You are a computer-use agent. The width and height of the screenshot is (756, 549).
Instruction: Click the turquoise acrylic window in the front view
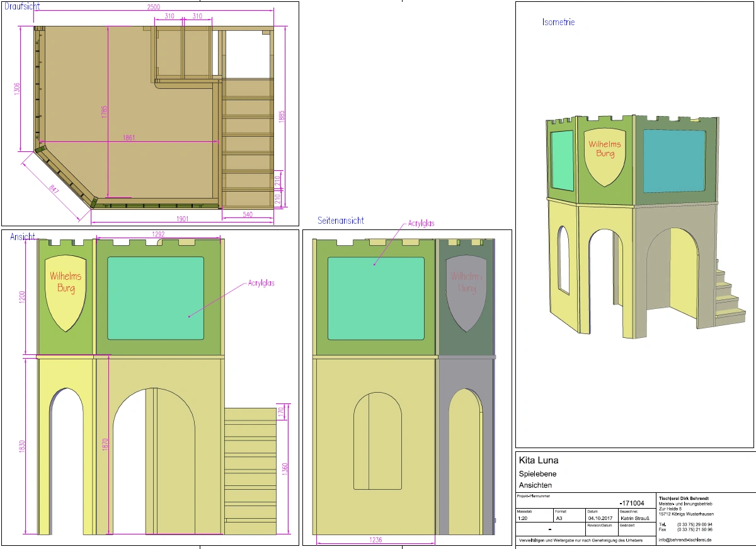156,298
